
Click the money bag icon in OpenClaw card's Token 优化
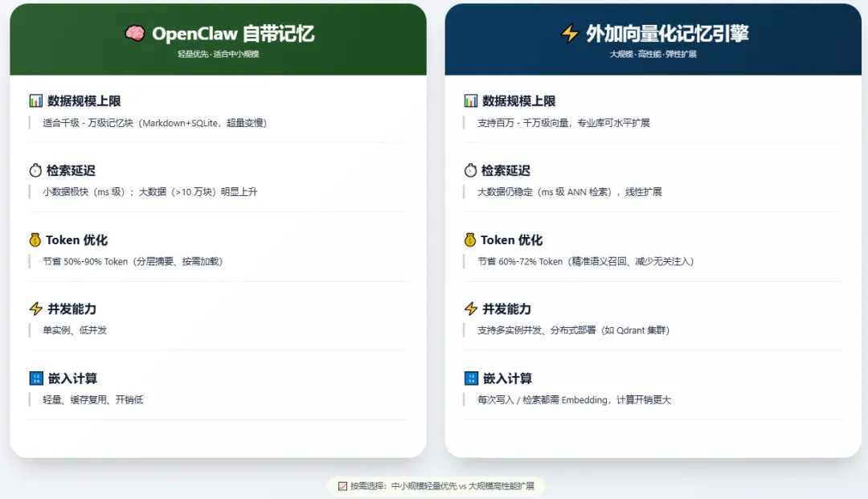coord(35,239)
